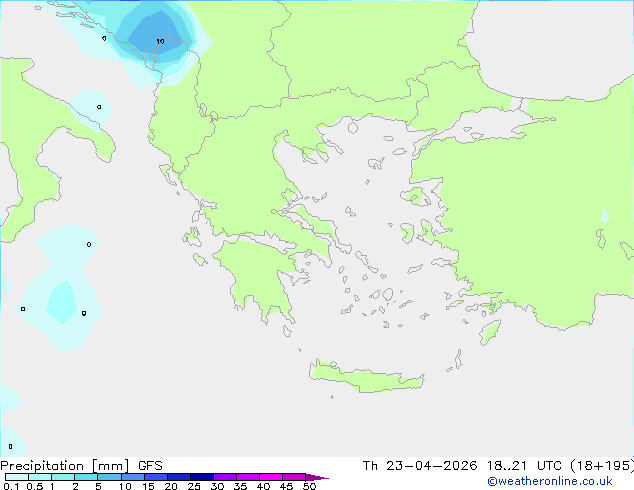Click the '40' legend scale label

pyautogui.click(x=263, y=486)
